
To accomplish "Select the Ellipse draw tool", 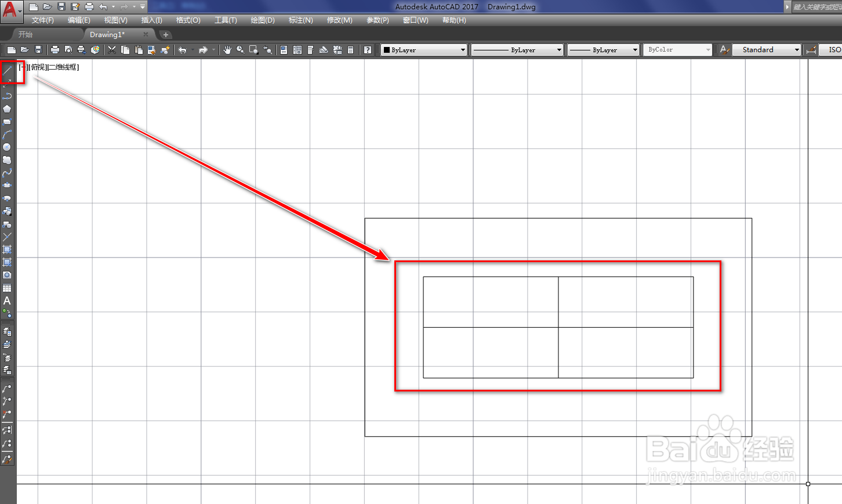I will [x=7, y=186].
